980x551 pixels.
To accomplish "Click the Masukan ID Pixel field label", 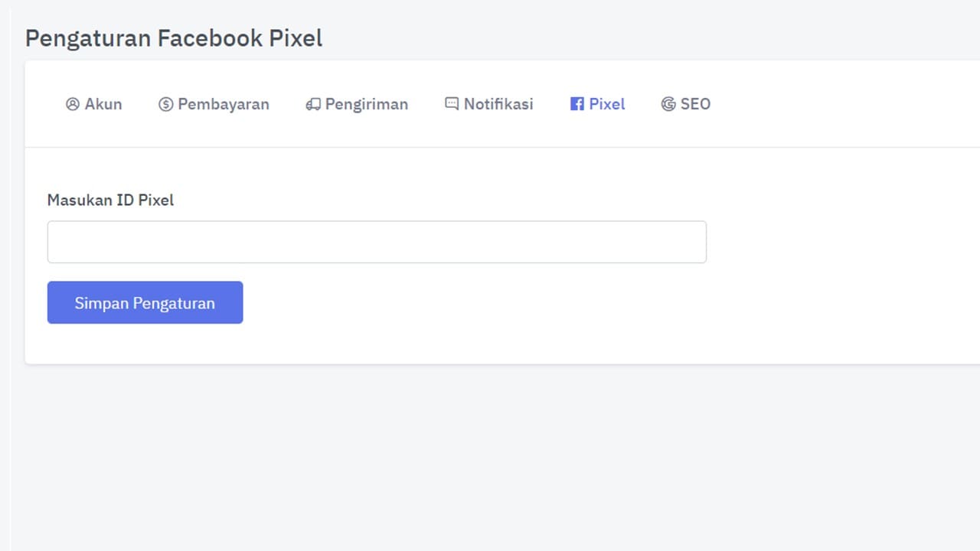I will click(111, 200).
